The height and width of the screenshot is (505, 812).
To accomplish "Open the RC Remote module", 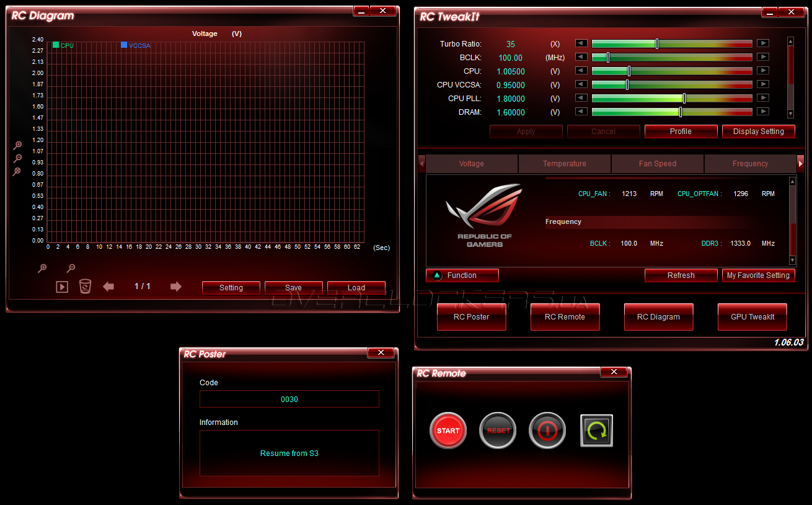I will coord(565,317).
